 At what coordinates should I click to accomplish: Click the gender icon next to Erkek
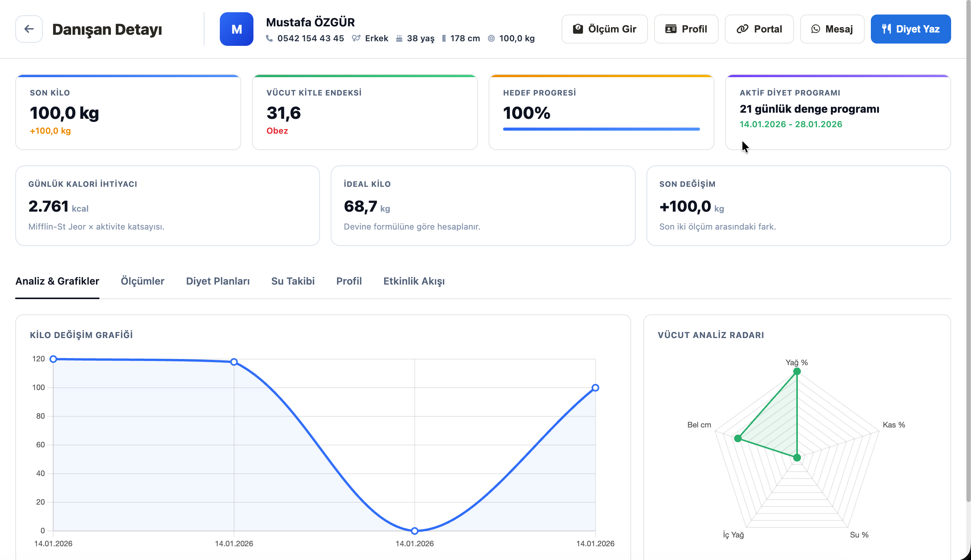356,39
